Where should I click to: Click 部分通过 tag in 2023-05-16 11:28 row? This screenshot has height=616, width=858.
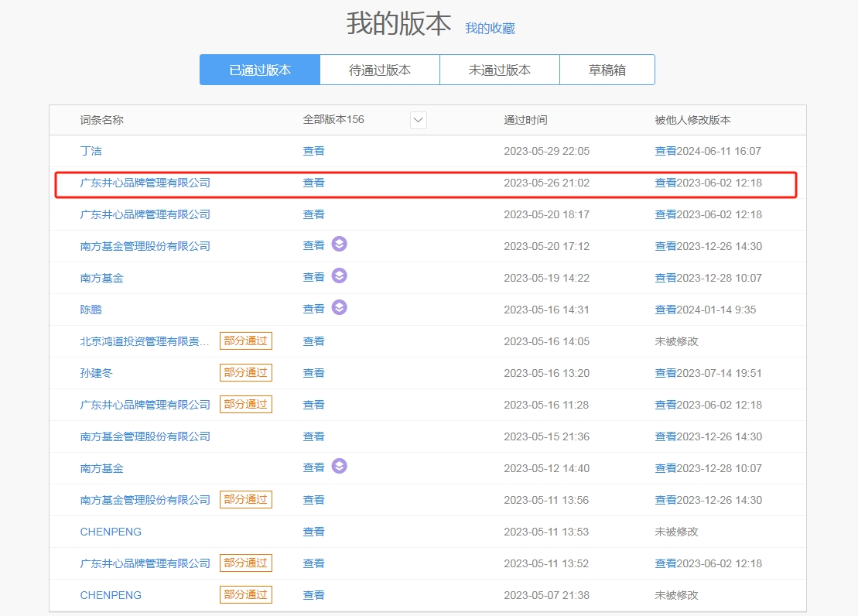(x=246, y=404)
